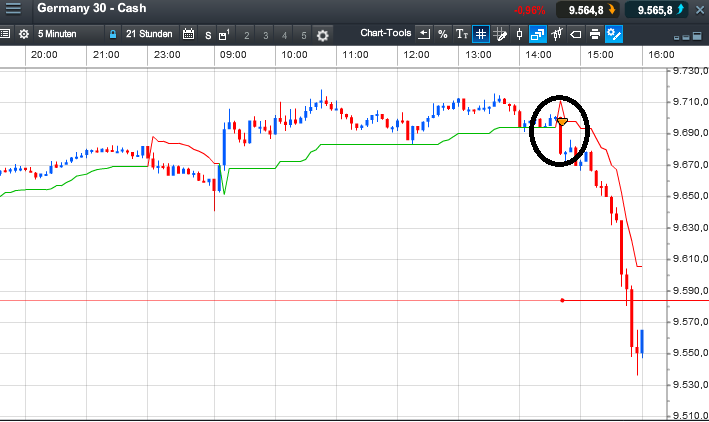Set largest chart panel size
Screen dimensions: 709x422
697,36
